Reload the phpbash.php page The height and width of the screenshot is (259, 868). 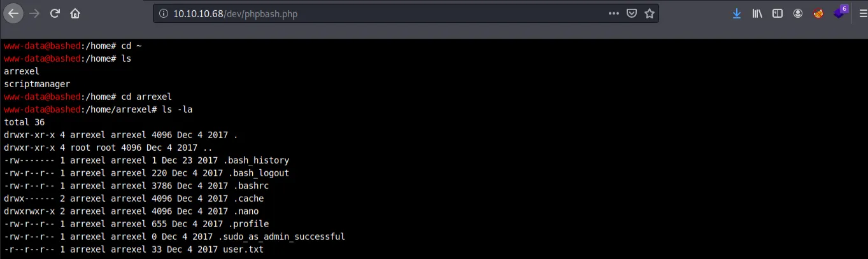tap(55, 13)
